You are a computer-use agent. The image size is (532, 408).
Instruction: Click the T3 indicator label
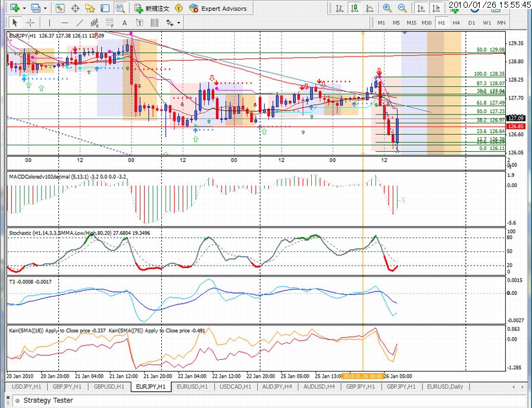coord(30,282)
